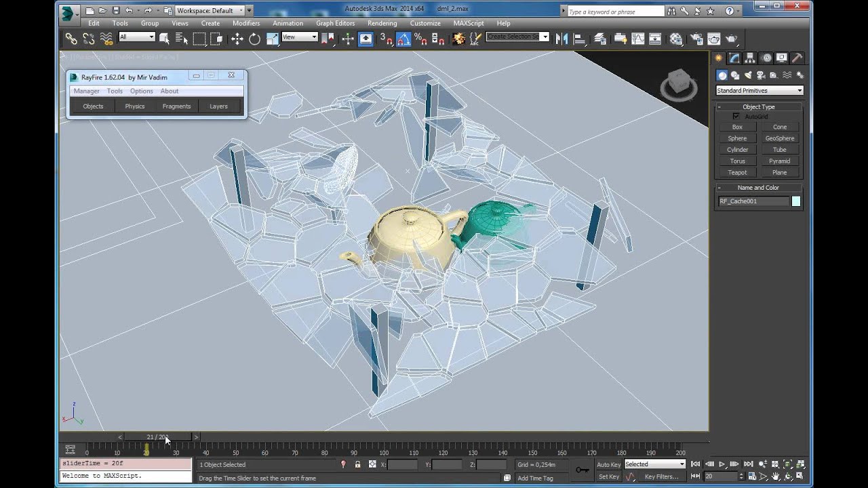Click Select and Manipulate icon
This screenshot has width=868, height=488.
point(347,39)
